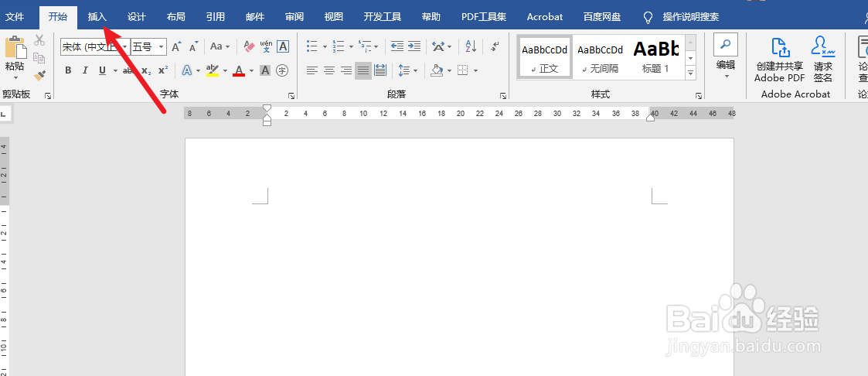Open the Clipboard pane launcher in 剪贴板 group
Image resolution: width=868 pixels, height=376 pixels.
(48, 96)
